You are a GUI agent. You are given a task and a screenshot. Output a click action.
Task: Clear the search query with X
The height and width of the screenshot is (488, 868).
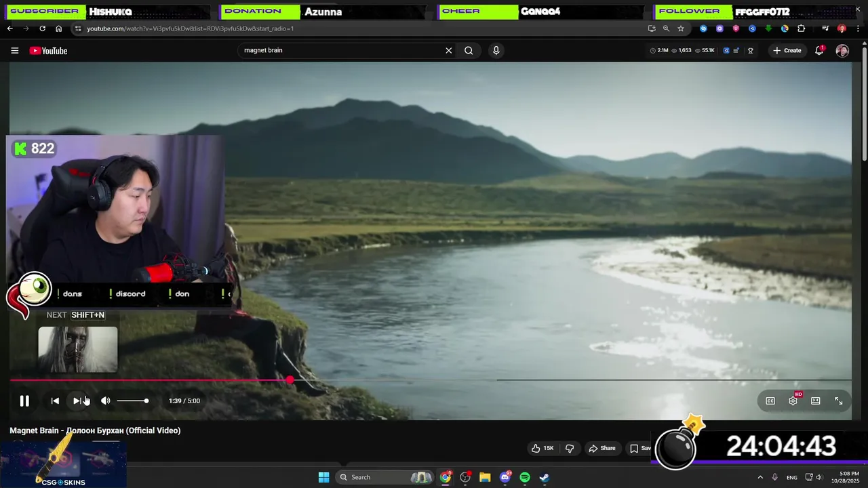(448, 50)
